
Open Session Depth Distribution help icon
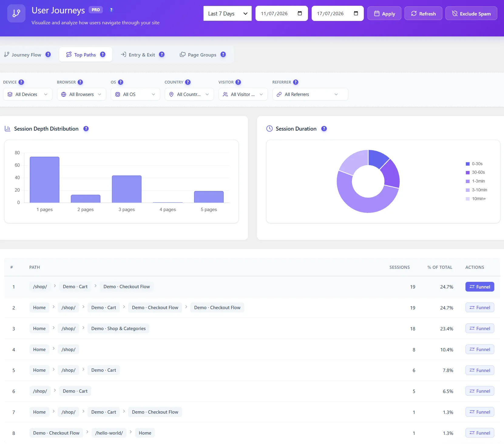tap(86, 128)
